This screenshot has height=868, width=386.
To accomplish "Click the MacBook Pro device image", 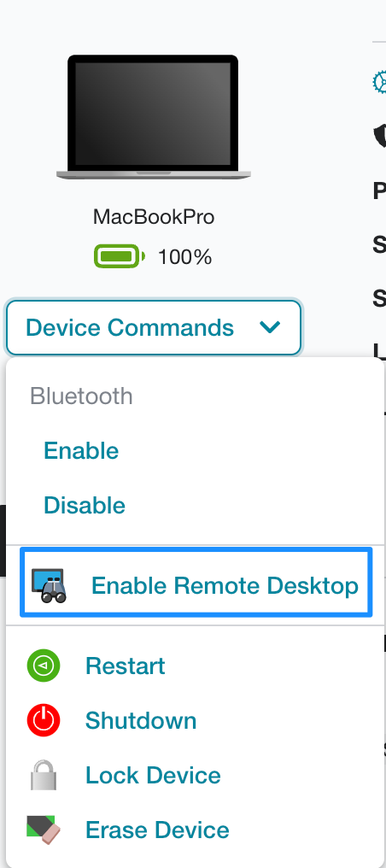I will (153, 117).
